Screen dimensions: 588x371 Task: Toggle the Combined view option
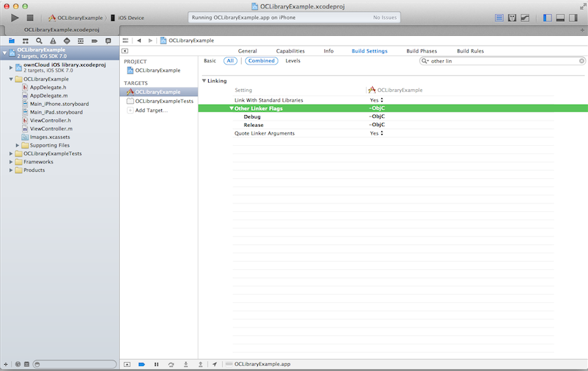261,61
